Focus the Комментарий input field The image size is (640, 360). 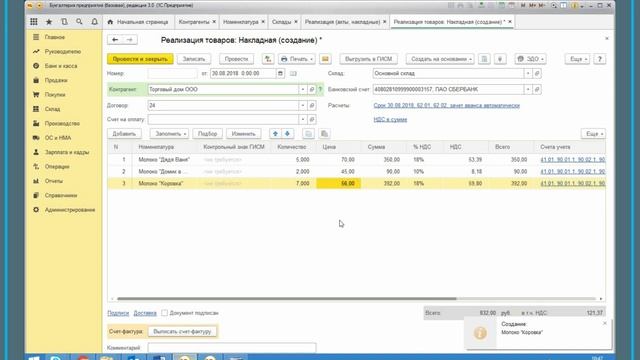pyautogui.click(x=232, y=348)
